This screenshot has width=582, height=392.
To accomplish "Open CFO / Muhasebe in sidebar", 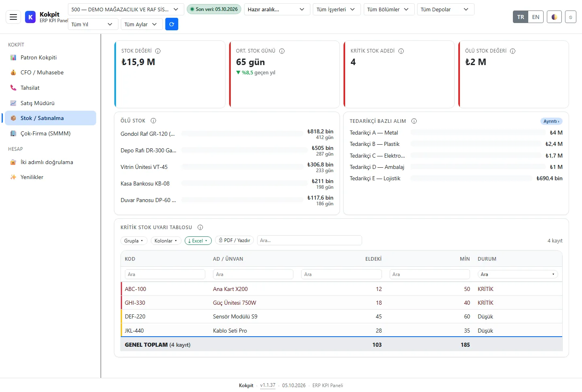I will pyautogui.click(x=51, y=72).
